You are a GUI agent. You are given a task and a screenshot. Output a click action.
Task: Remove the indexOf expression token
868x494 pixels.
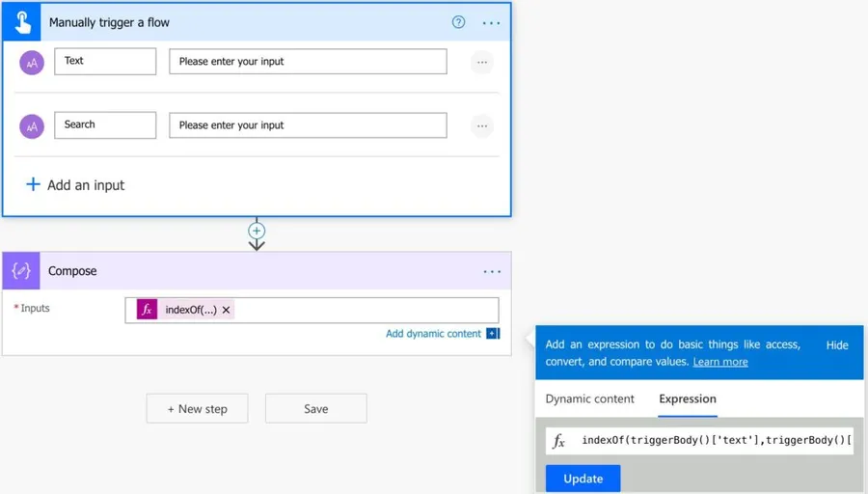click(x=227, y=310)
